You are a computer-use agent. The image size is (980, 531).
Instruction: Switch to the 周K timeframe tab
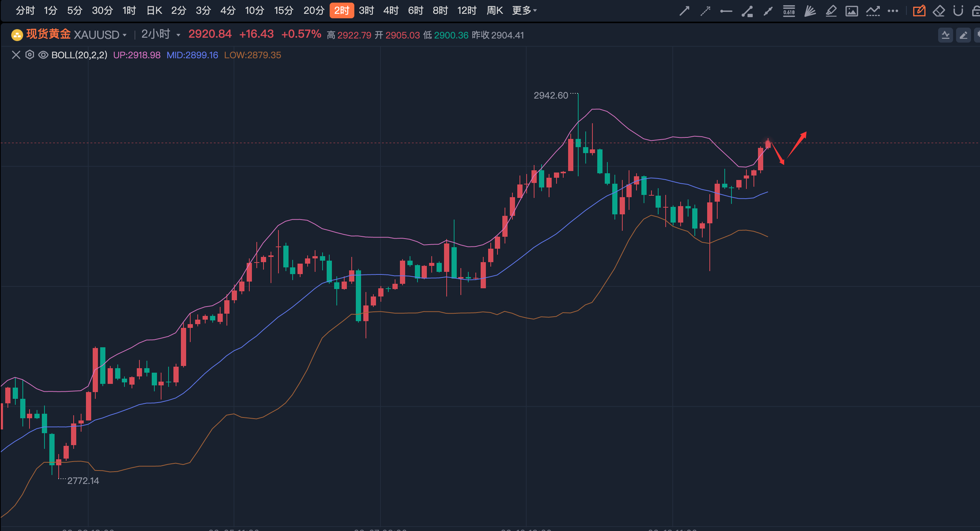[494, 11]
